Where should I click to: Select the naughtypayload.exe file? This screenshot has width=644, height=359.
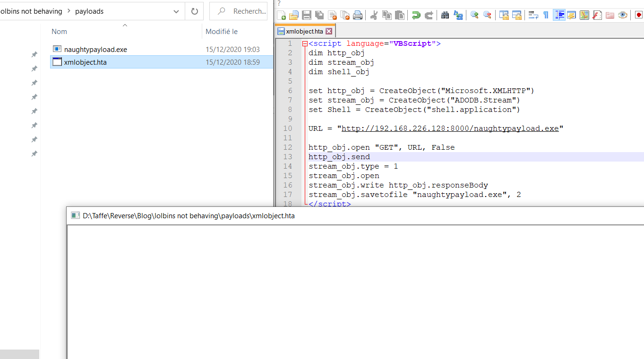click(95, 50)
